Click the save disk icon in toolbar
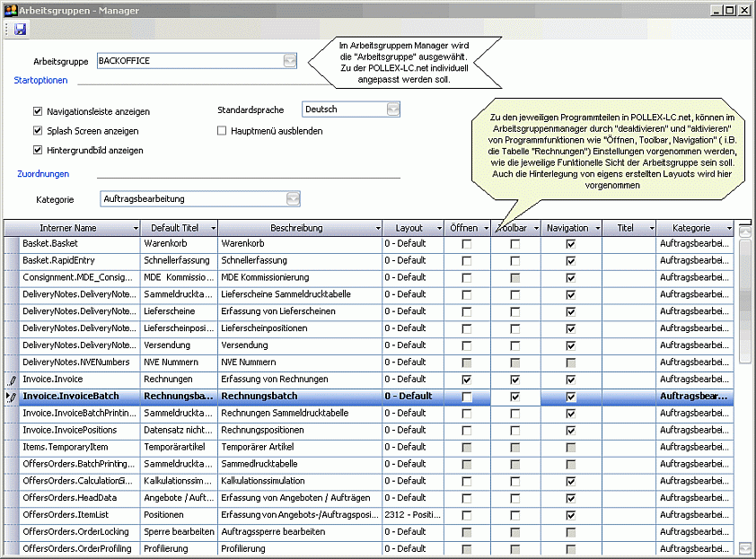Viewport: 756px width, 559px height. (x=20, y=30)
